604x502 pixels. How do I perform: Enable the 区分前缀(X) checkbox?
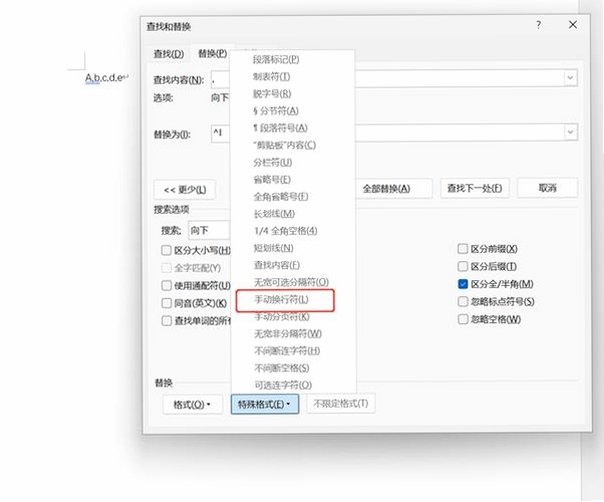463,248
